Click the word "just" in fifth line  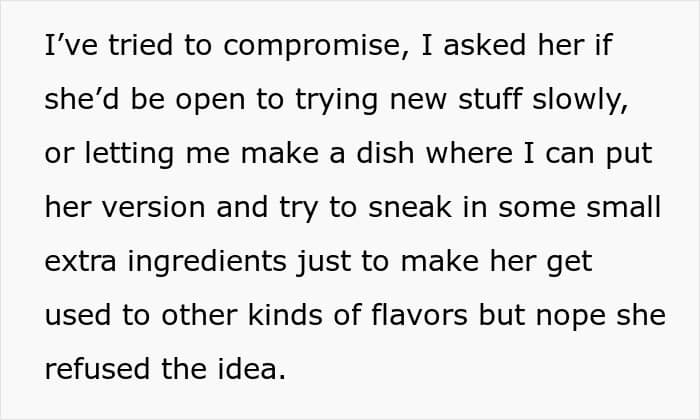pos(323,262)
